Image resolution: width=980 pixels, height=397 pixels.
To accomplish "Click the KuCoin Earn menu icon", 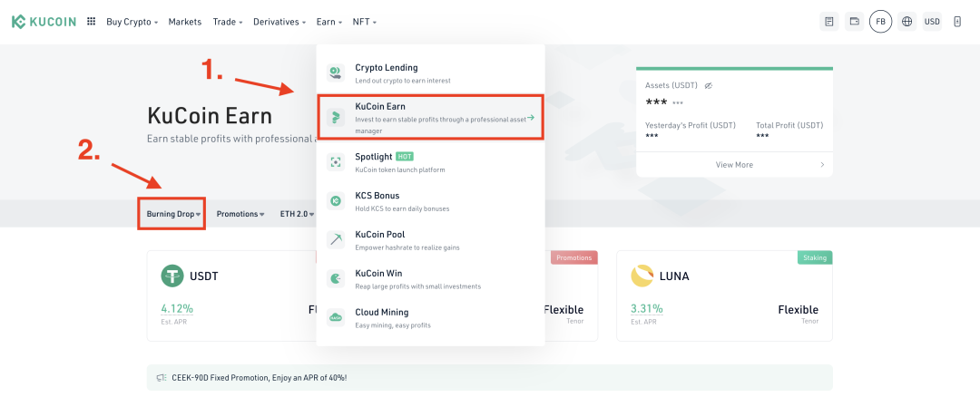I will point(336,117).
